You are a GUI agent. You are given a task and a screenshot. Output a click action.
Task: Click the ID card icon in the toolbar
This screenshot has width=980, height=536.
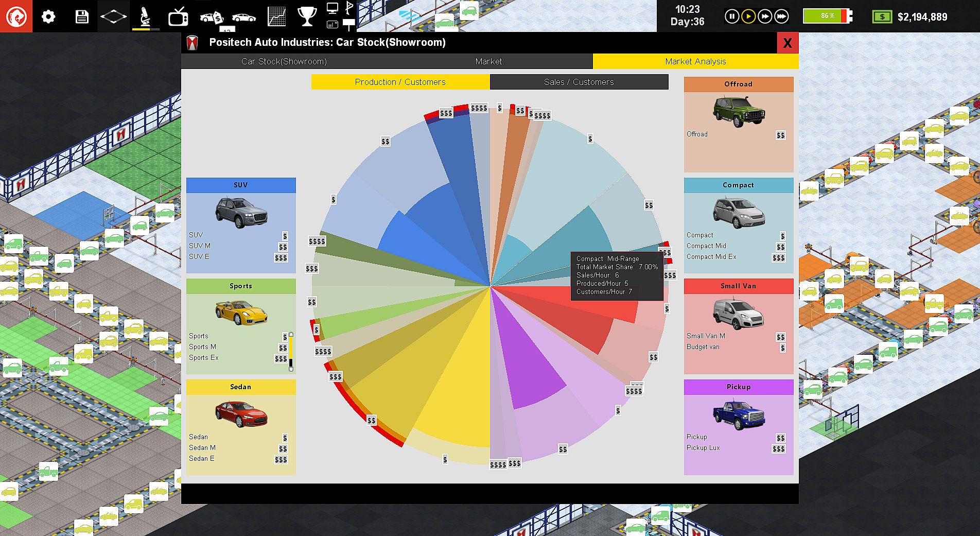332,24
